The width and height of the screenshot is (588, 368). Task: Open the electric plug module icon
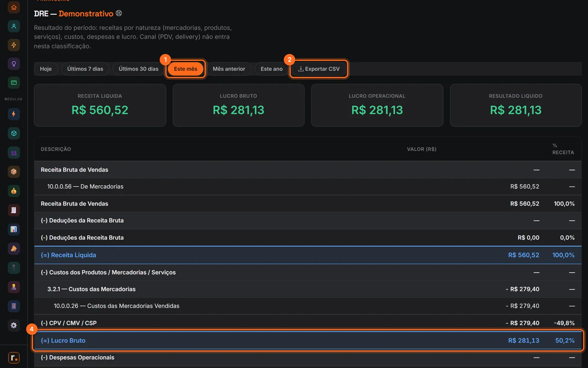click(x=14, y=268)
